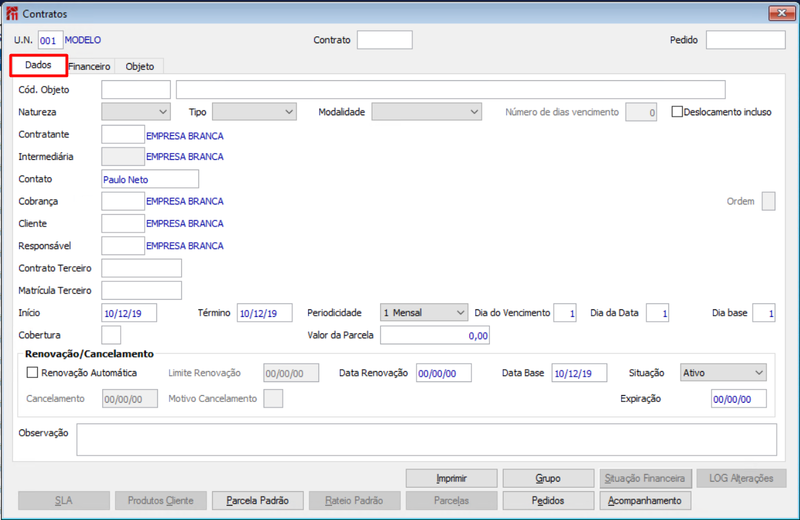Open the Periodicidade dropdown showing Mensal
The height and width of the screenshot is (520, 800).
coord(423,312)
